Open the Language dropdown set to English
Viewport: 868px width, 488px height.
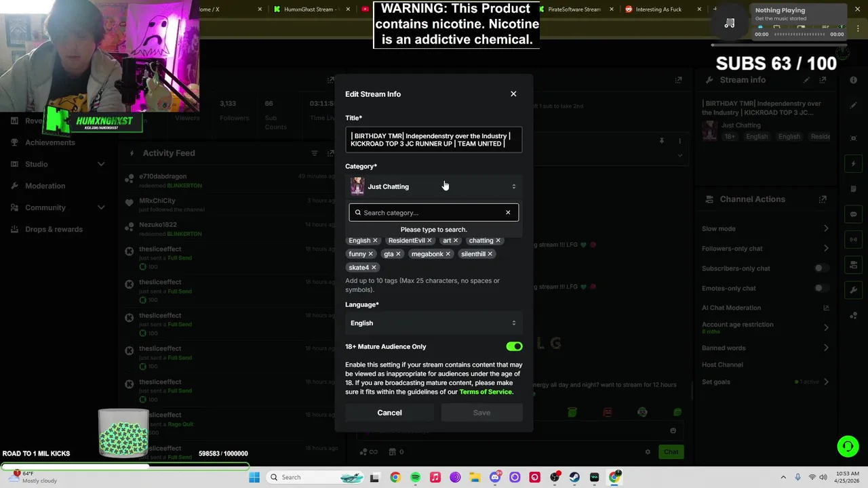click(x=433, y=323)
